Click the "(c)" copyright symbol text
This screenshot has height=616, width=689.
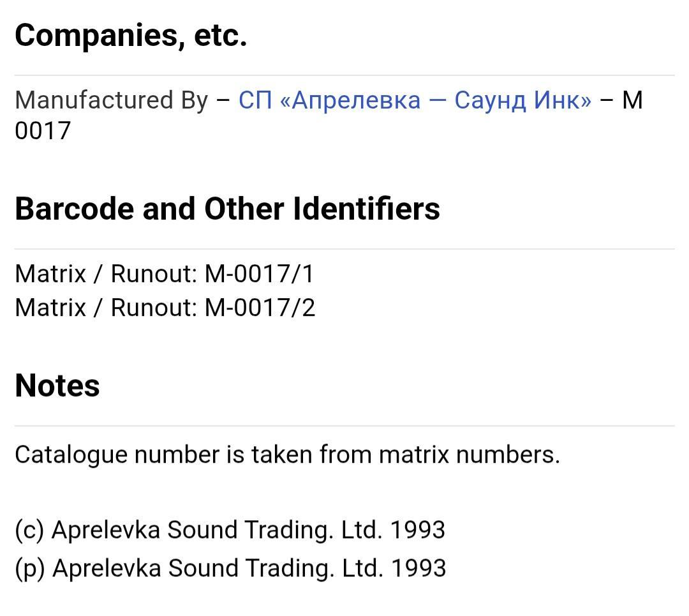pos(29,530)
